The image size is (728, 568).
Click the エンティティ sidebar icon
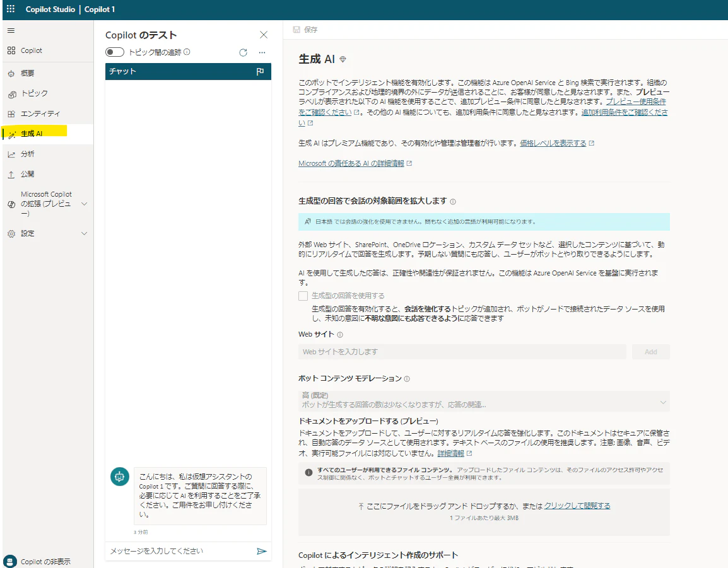point(11,113)
